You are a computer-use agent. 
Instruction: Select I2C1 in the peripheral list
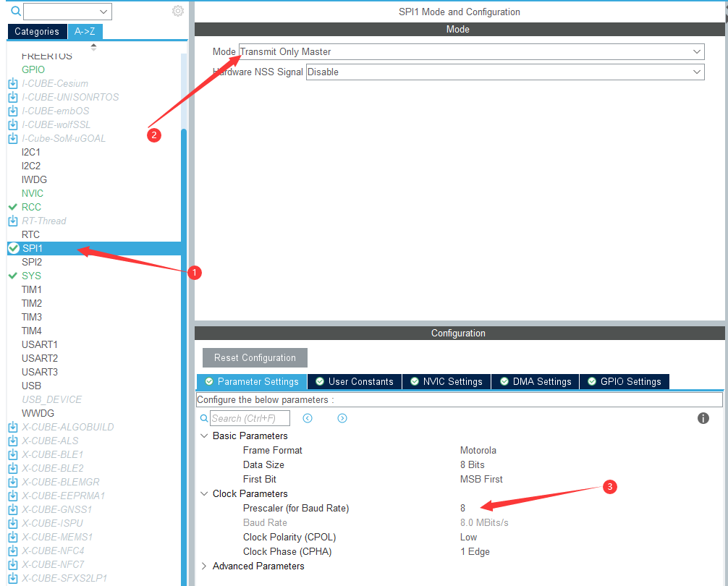pos(31,152)
